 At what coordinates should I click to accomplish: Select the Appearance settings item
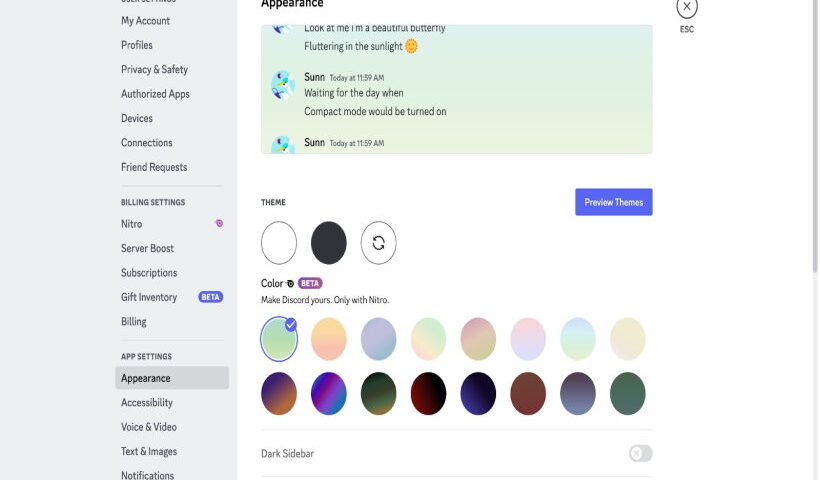(172, 378)
